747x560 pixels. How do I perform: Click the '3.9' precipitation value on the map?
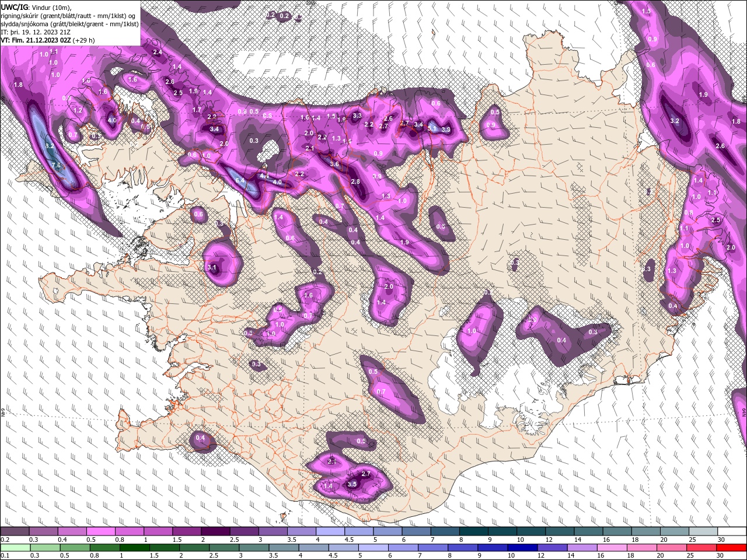446,129
